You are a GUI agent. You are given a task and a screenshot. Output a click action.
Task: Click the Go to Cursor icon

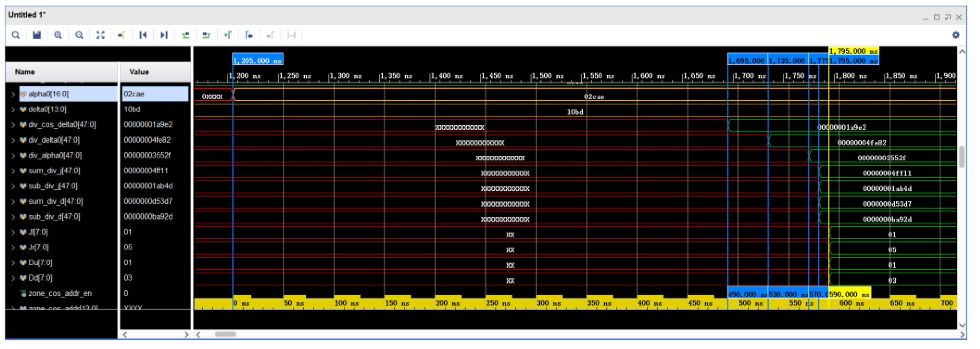pyautogui.click(x=122, y=35)
